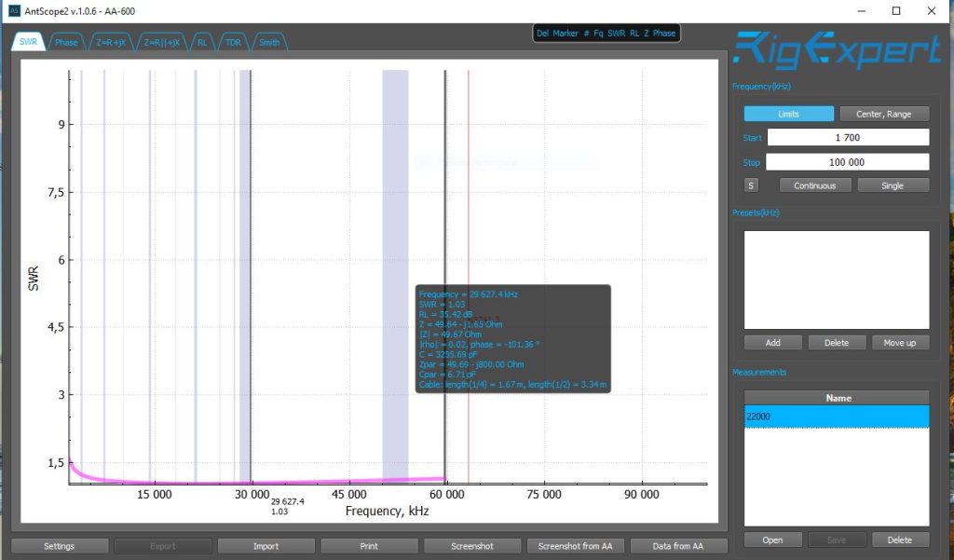
Task: Open the Smith chart tab
Action: pyautogui.click(x=269, y=42)
